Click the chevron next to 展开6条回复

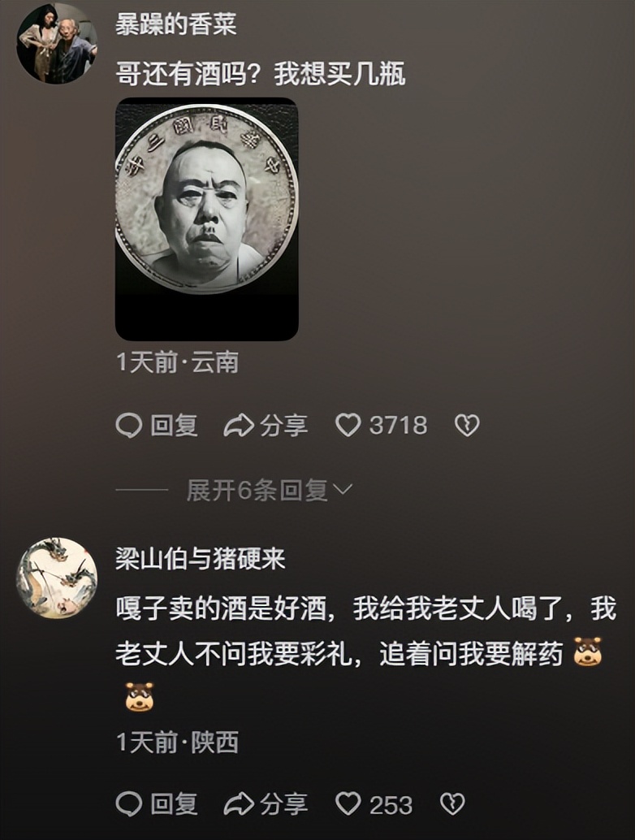coord(343,490)
